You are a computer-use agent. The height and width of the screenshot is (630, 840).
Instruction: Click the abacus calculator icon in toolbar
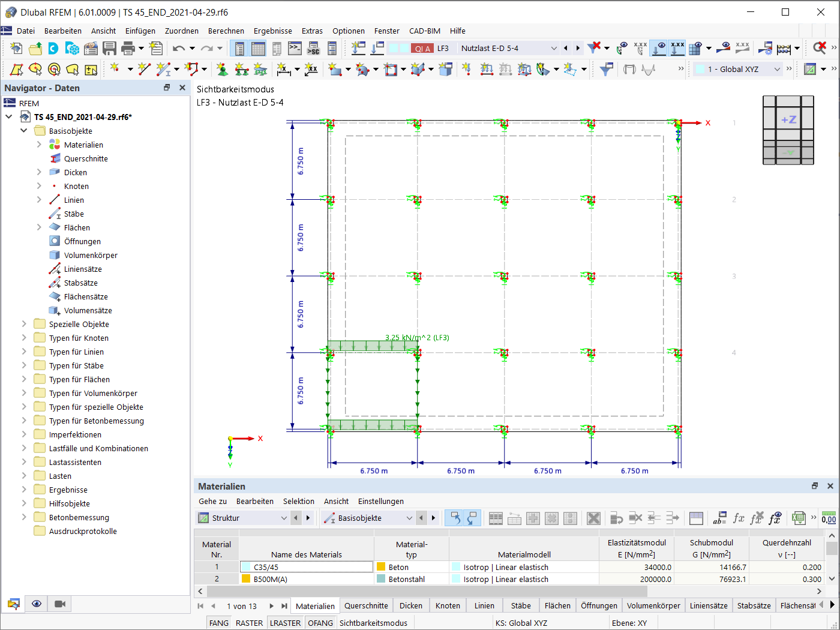(784, 49)
